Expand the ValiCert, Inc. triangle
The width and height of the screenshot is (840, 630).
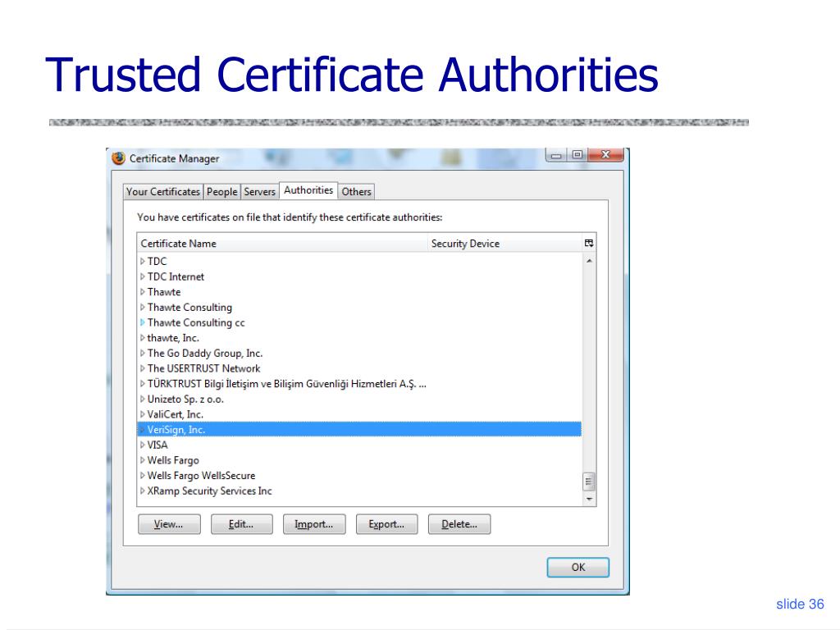[x=143, y=414]
